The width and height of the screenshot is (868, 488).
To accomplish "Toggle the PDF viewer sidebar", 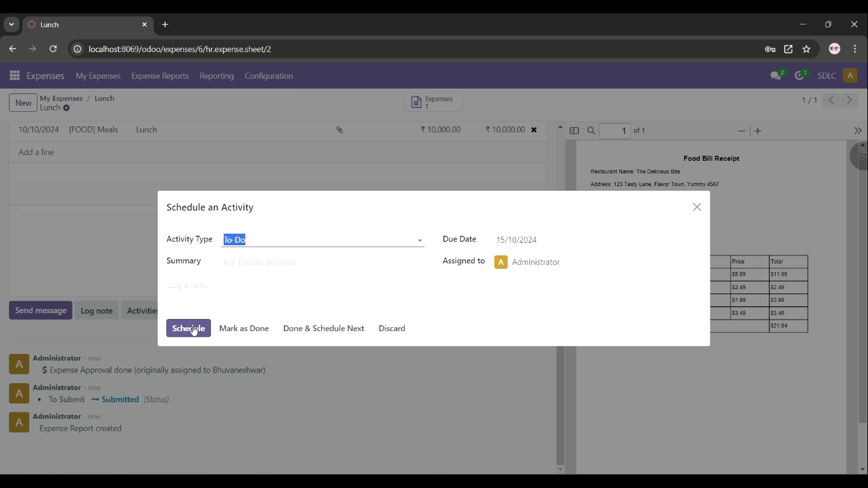I will click(x=574, y=131).
